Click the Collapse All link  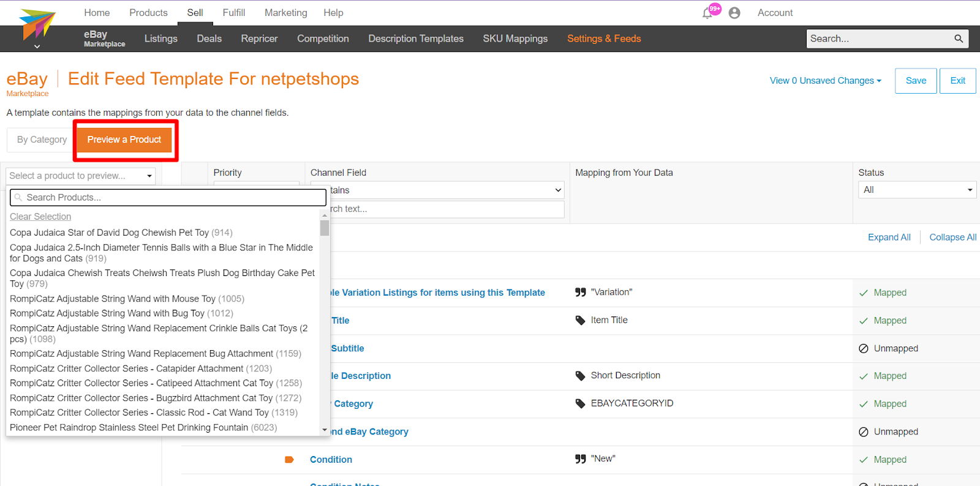[953, 237]
